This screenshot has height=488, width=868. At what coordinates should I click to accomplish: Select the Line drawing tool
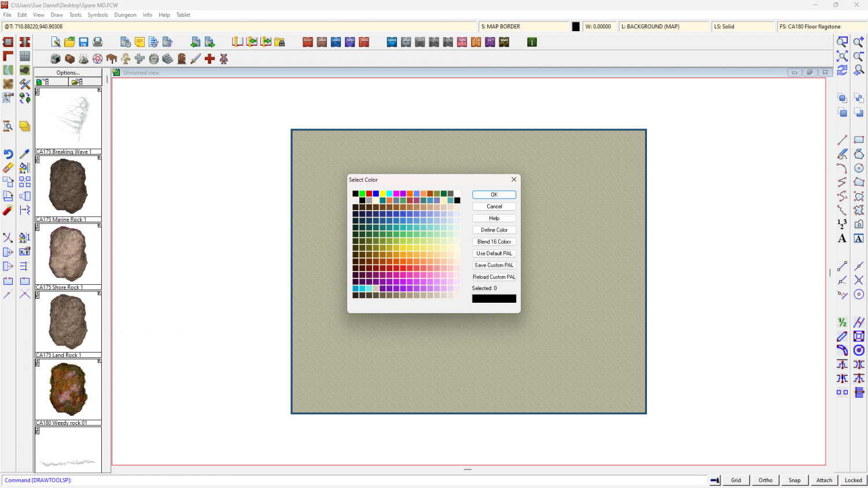point(843,140)
